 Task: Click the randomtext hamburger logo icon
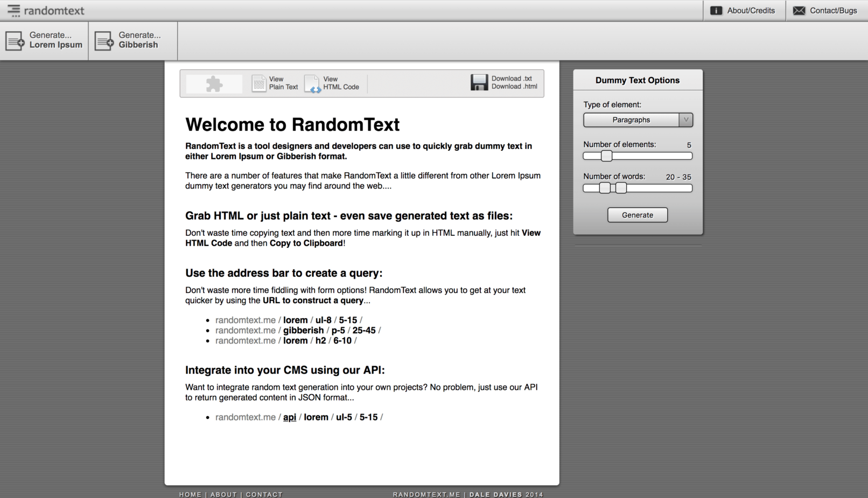pos(14,10)
